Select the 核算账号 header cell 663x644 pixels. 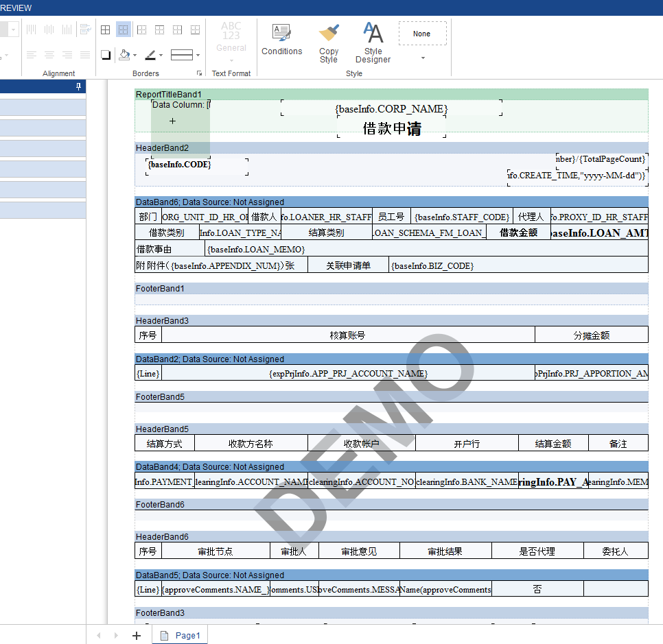click(348, 335)
